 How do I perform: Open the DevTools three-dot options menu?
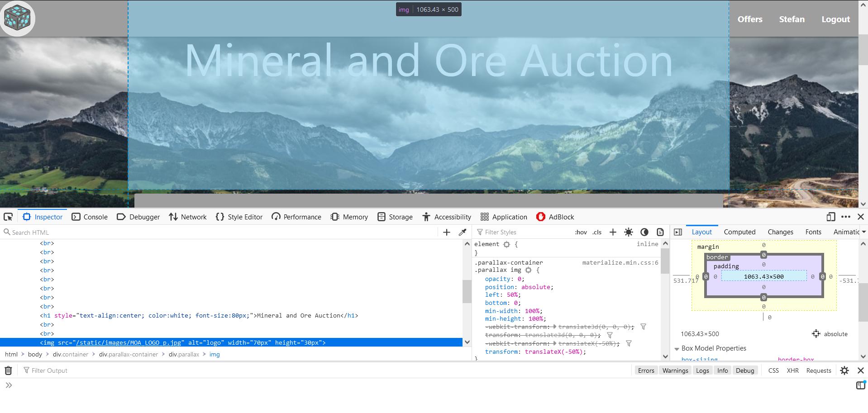[846, 217]
